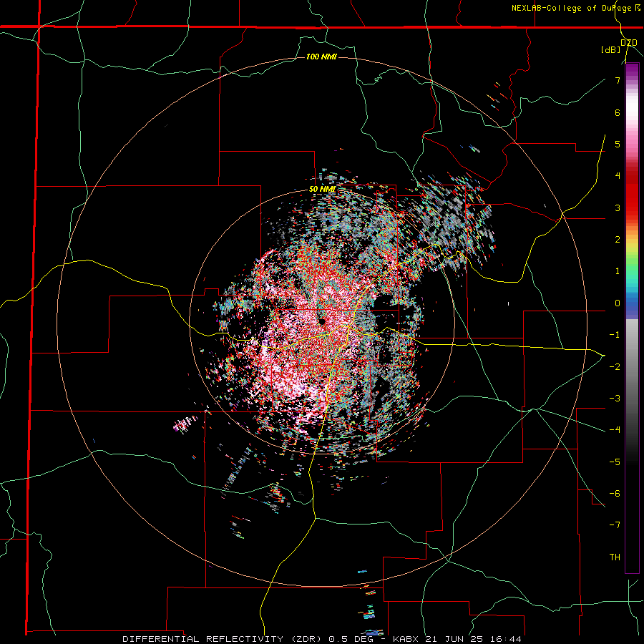
Task: Click the -7 value on the color scale
Action: 615,525
